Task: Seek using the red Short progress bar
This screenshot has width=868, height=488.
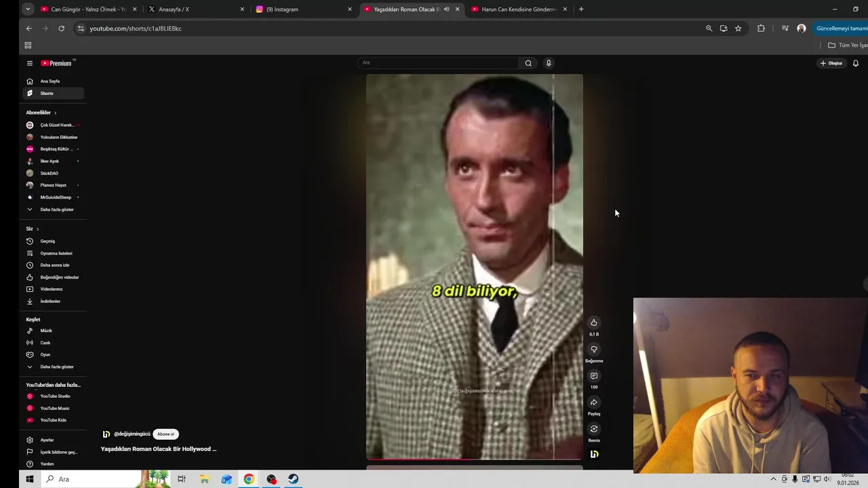Action: click(x=475, y=459)
